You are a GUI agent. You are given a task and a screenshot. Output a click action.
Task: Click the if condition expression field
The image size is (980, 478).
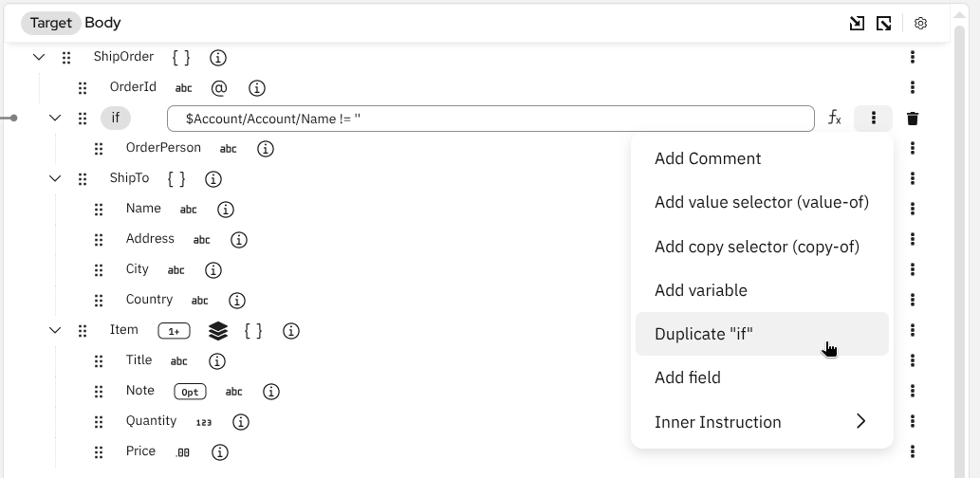pyautogui.click(x=490, y=119)
